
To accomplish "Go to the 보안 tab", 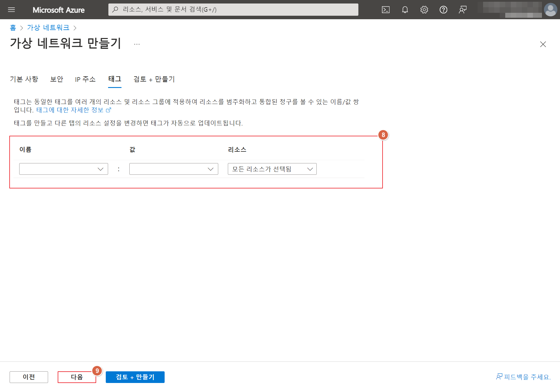I will coord(57,79).
